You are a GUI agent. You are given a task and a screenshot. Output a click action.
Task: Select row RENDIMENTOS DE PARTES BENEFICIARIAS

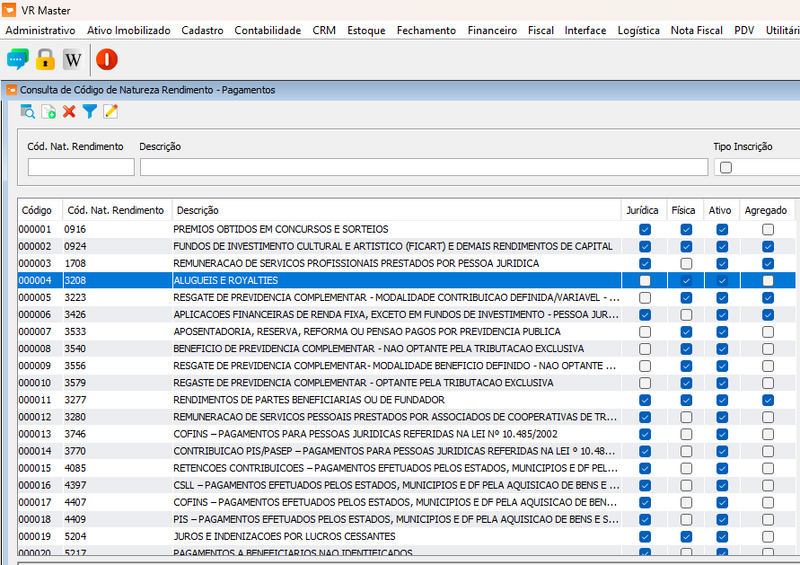point(406,400)
